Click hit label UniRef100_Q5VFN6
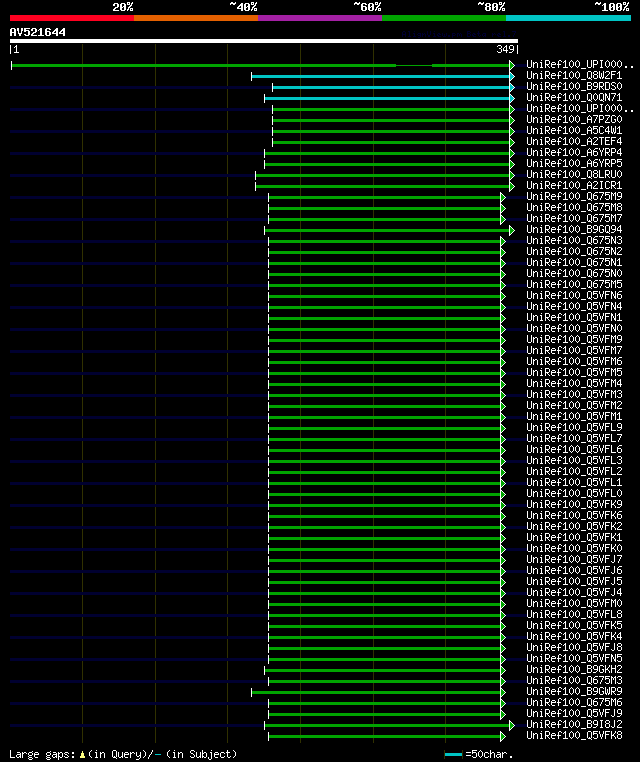The height and width of the screenshot is (762, 640). (574, 295)
